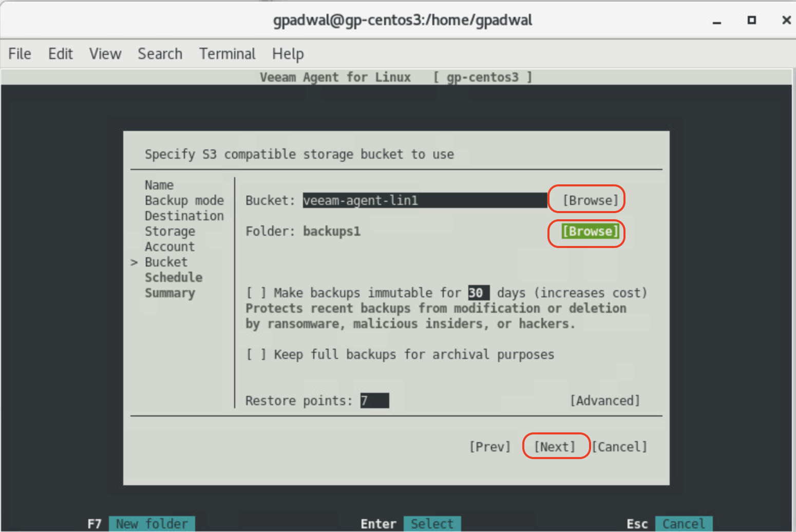Open the File menu
Image resolution: width=796 pixels, height=532 pixels.
tap(20, 54)
